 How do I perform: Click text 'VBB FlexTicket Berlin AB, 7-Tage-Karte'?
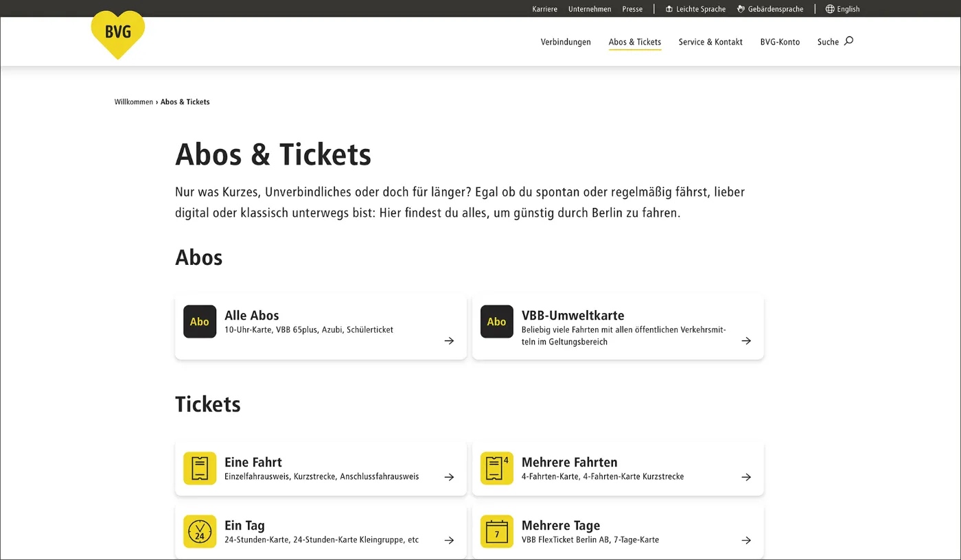(590, 540)
